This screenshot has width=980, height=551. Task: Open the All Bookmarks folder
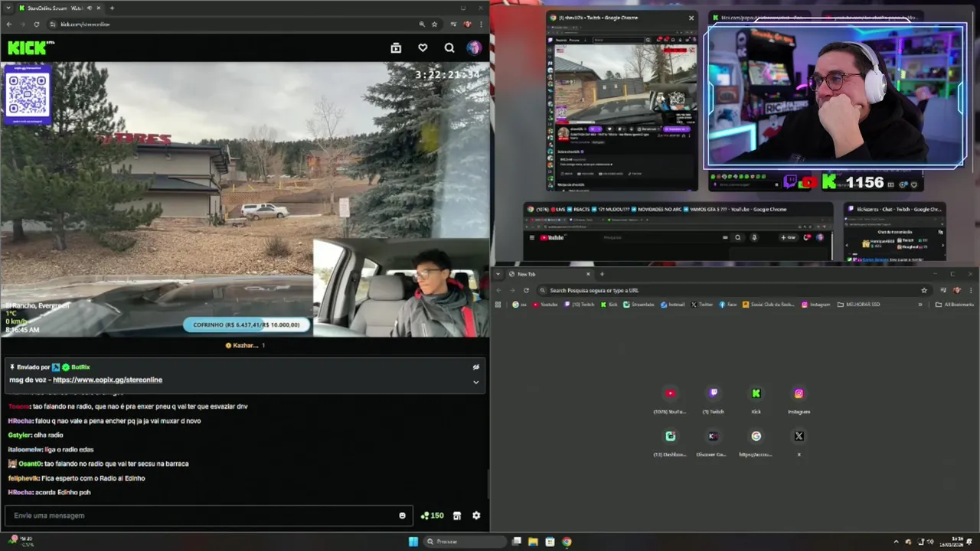(954, 305)
